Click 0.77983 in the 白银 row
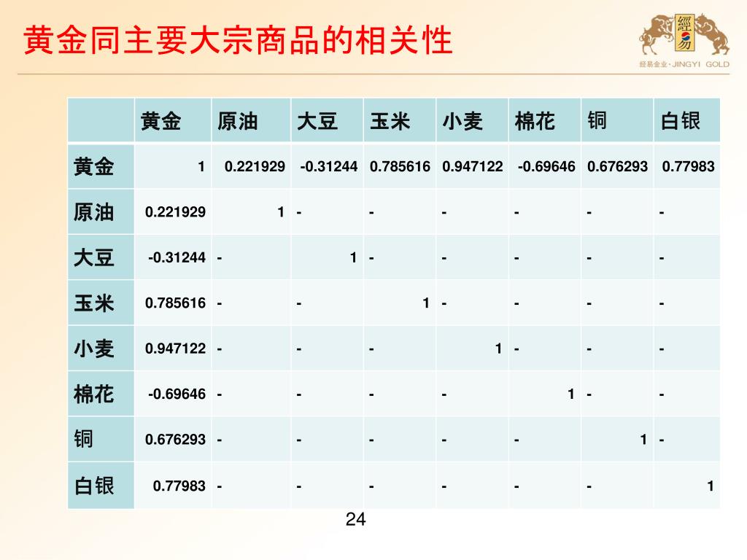Image resolution: width=747 pixels, height=560 pixels. 179,486
